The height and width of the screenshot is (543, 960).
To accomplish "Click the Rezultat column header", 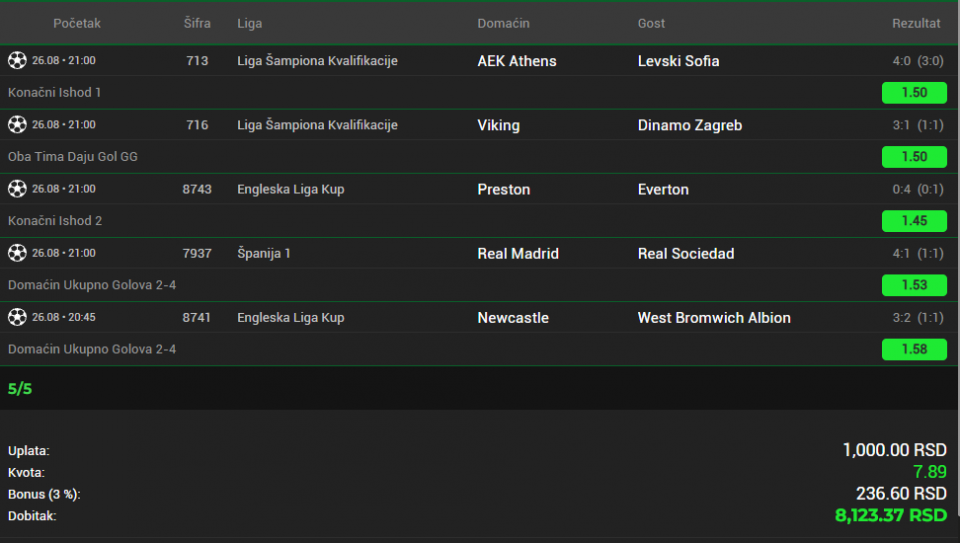I will (x=916, y=23).
